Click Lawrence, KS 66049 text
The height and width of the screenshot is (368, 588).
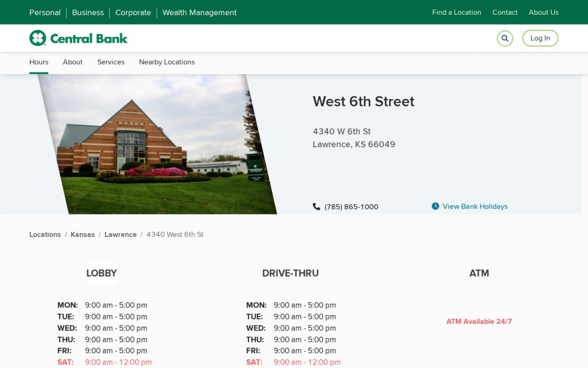tap(354, 144)
